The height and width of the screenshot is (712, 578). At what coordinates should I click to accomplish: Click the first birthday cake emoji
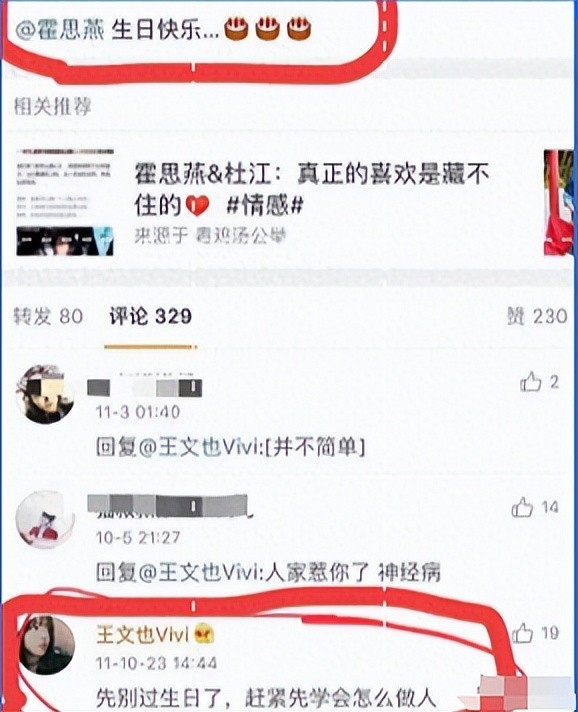click(236, 29)
